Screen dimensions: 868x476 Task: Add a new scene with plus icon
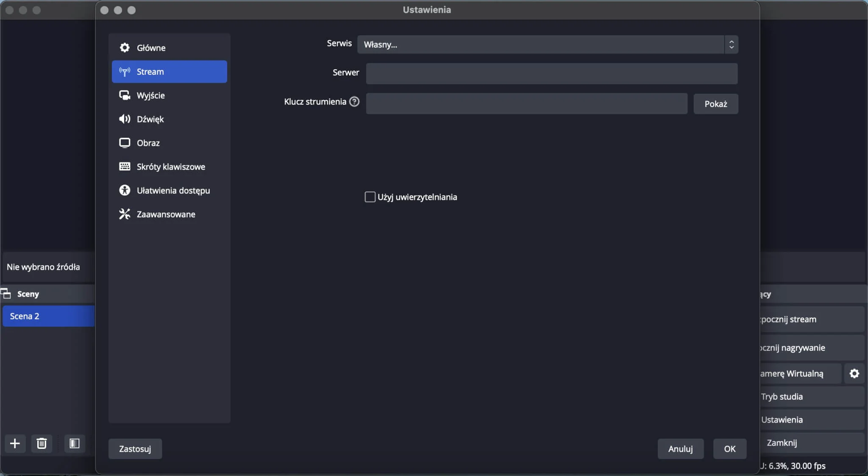15,444
